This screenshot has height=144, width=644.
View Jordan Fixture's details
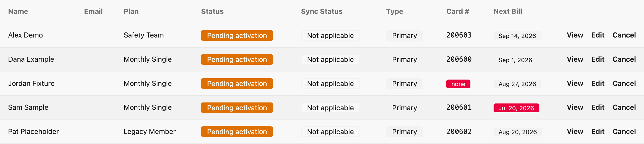575,84
